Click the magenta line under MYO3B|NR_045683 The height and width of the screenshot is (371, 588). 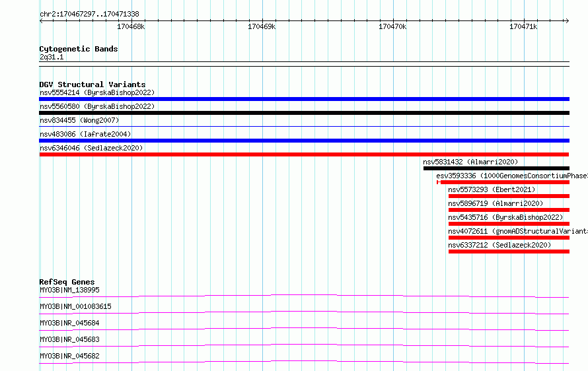(304, 345)
